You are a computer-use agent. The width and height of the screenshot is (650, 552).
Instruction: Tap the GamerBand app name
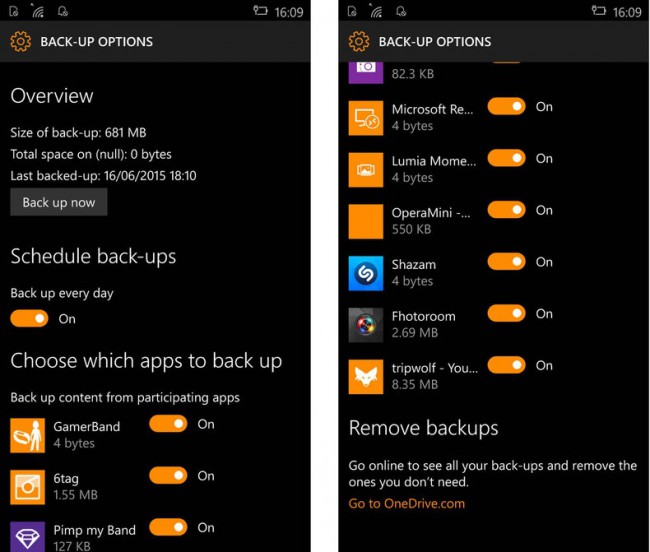click(x=87, y=426)
